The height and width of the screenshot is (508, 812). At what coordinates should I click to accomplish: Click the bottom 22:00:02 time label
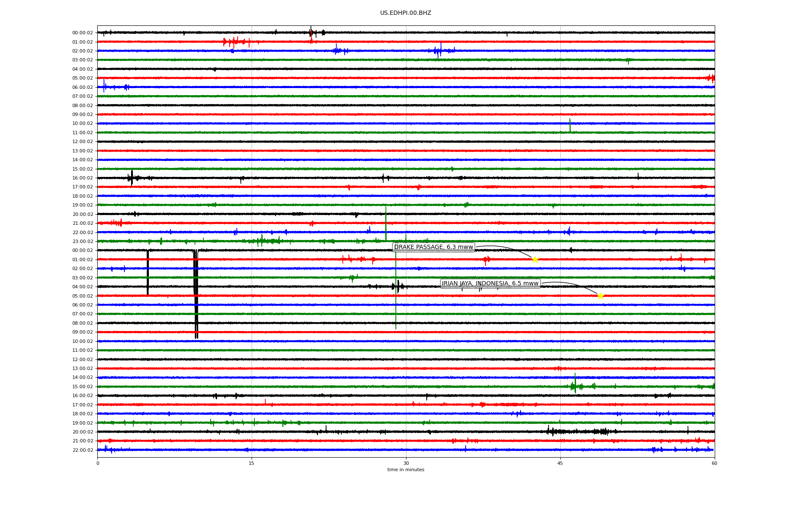pos(82,450)
